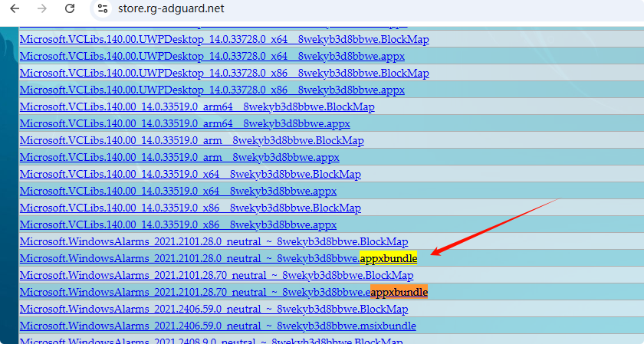The width and height of the screenshot is (644, 344).
Task: Download VCLibs UWPDesktop 14.0.33728.0 x86 appx
Action: (212, 90)
